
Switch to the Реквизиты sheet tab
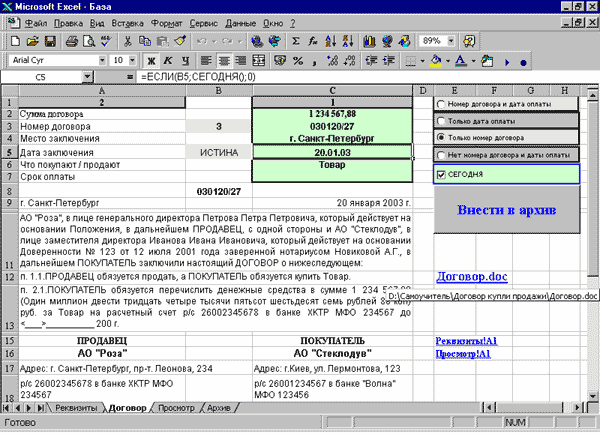[x=76, y=408]
